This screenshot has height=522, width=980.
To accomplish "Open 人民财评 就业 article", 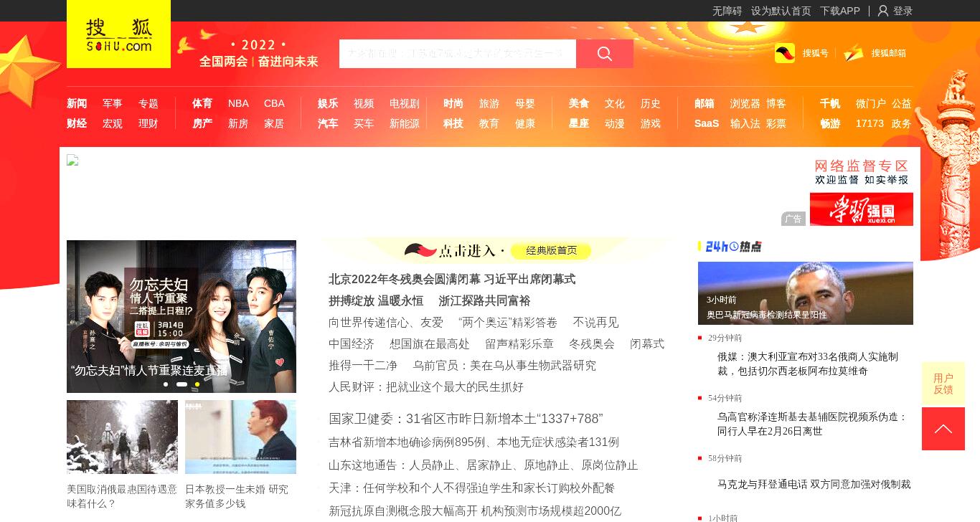I will coord(426,386).
